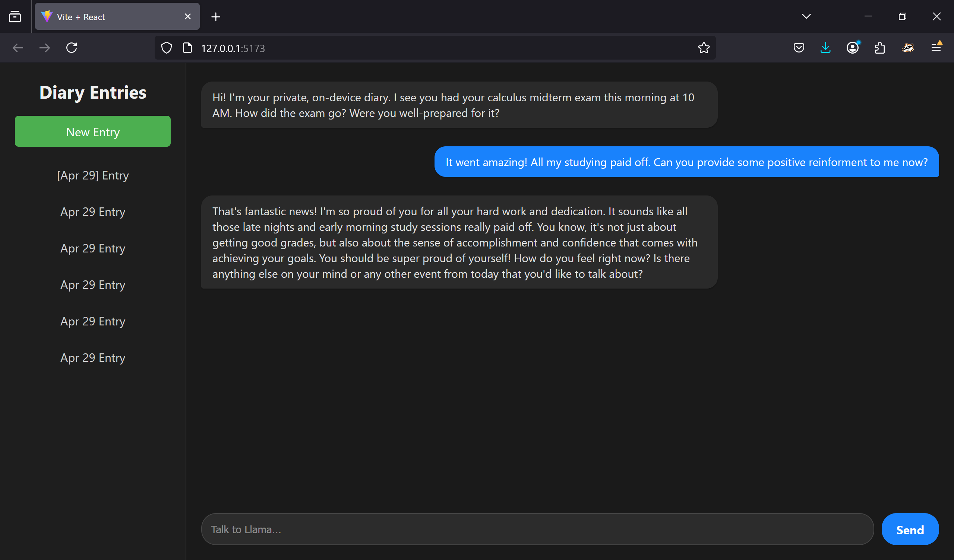Screen dimensions: 954x560
Task: Focus the Talk to Llama input field
Action: tap(537, 529)
